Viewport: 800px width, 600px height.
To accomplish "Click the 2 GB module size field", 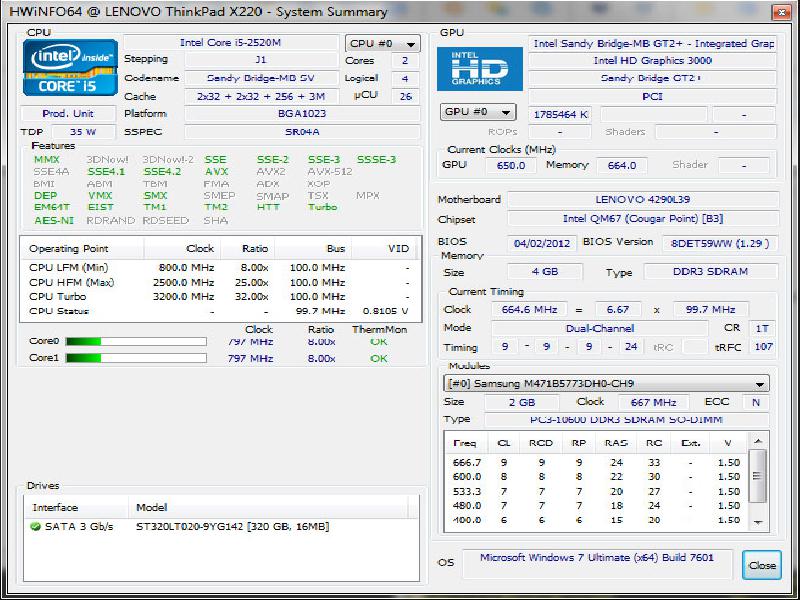I will click(x=521, y=403).
